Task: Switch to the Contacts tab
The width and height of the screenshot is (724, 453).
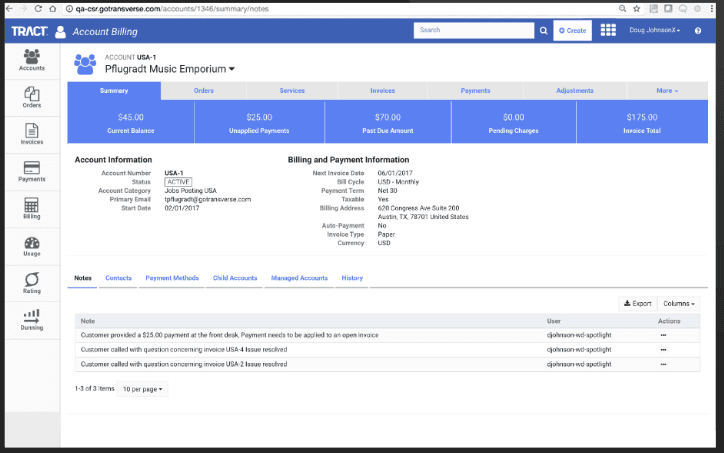Action: pos(118,278)
